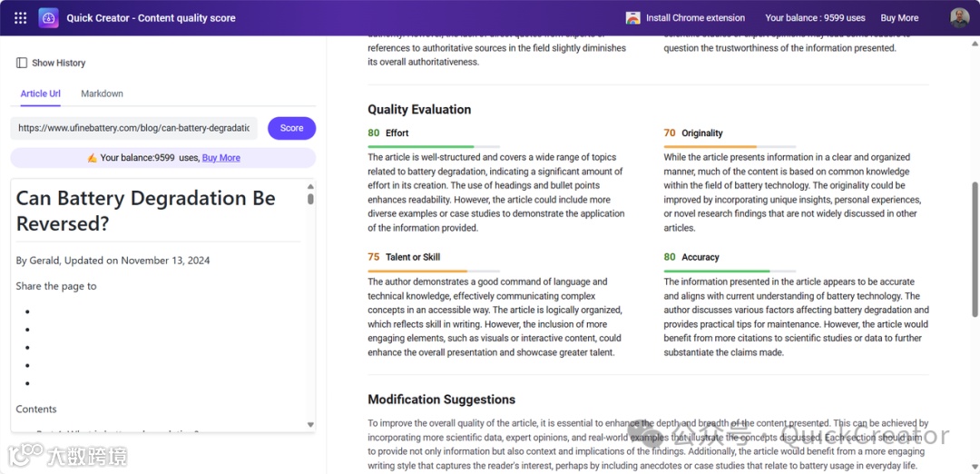Image resolution: width=980 pixels, height=474 pixels.
Task: Click Share the page to text
Action: click(x=56, y=286)
